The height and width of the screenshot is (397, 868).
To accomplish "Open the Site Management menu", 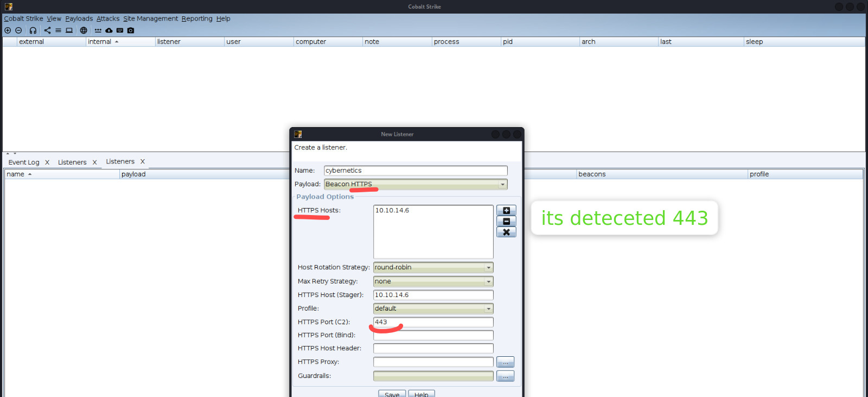I will tap(150, 18).
